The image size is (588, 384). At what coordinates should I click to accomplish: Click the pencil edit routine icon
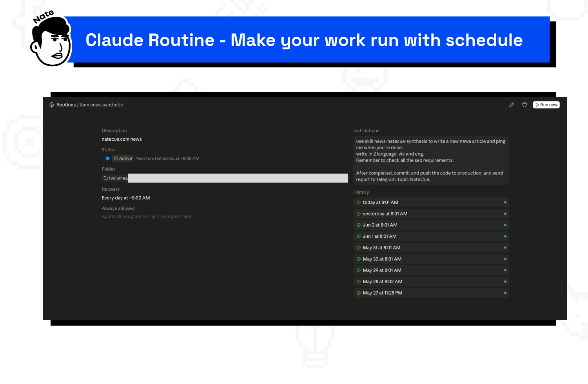(x=512, y=105)
